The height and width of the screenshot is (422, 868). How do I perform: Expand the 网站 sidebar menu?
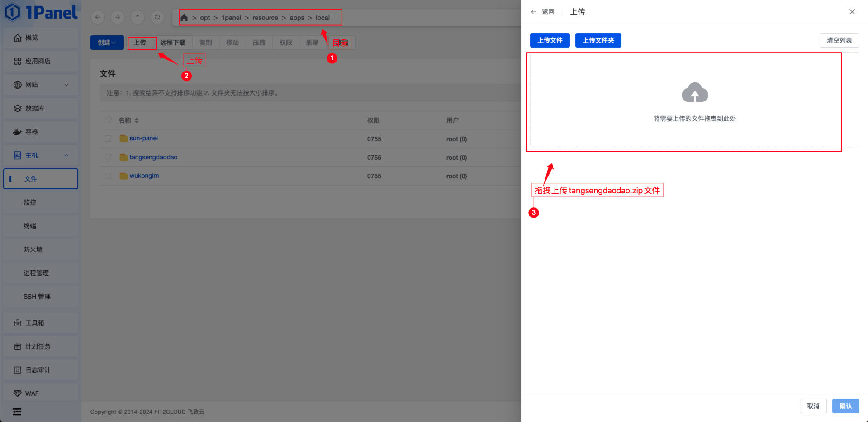(x=41, y=85)
